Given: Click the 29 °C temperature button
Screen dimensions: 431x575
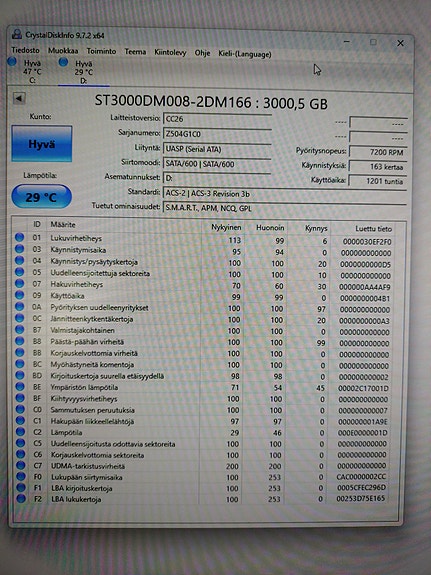Looking at the screenshot, I should [x=41, y=197].
